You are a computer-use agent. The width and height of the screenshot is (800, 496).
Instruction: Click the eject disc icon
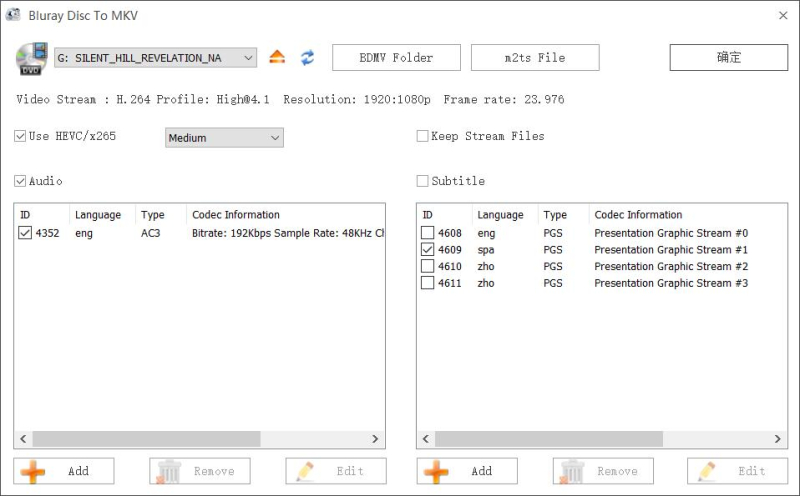click(x=278, y=57)
